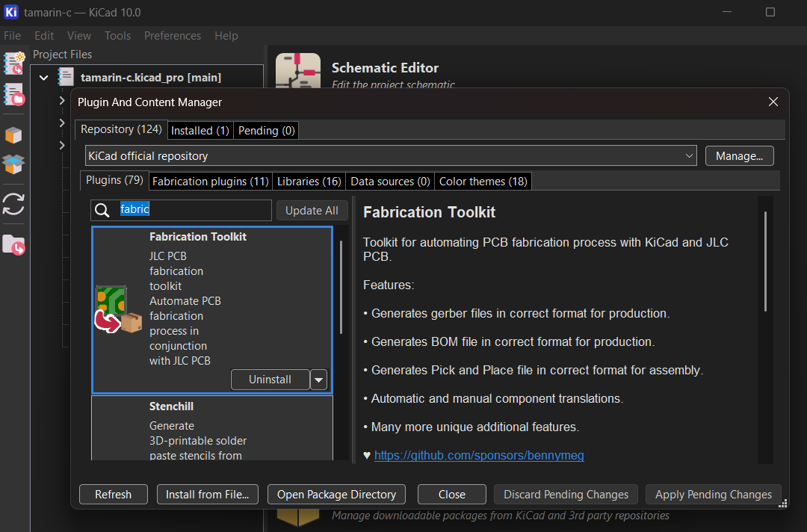Switch to the Repository (124) tab
Viewport: 807px width, 532px height.
(121, 129)
